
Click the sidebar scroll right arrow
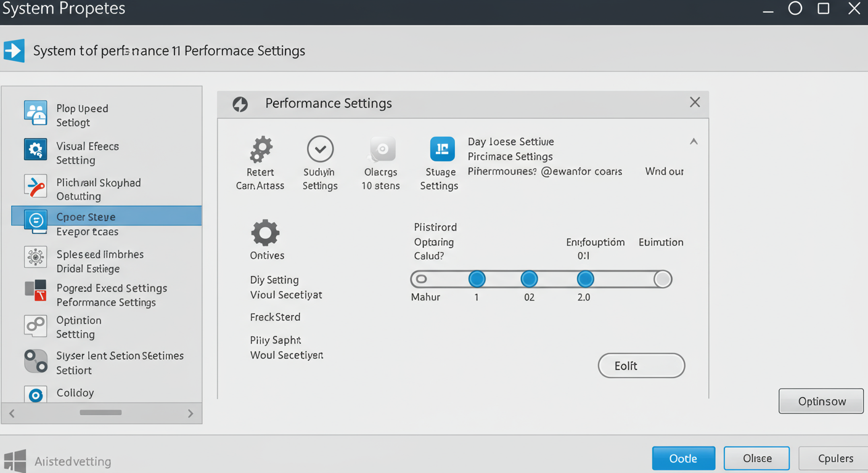tap(190, 414)
